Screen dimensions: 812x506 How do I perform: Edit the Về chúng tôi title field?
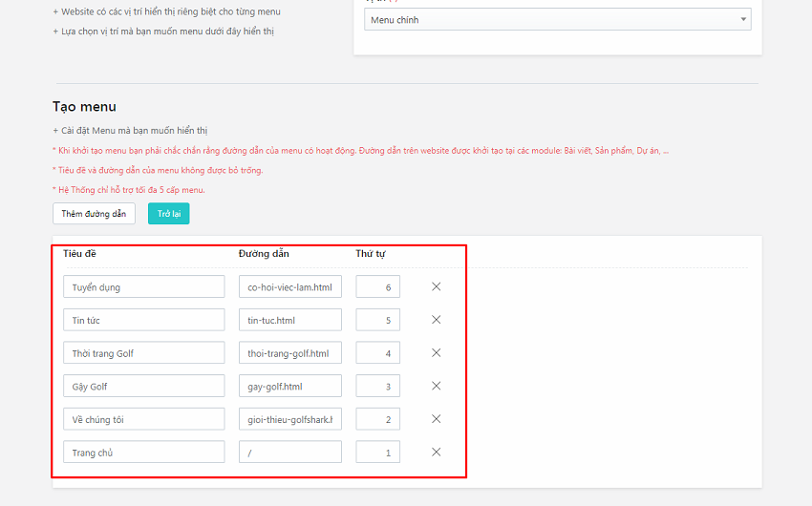143,419
